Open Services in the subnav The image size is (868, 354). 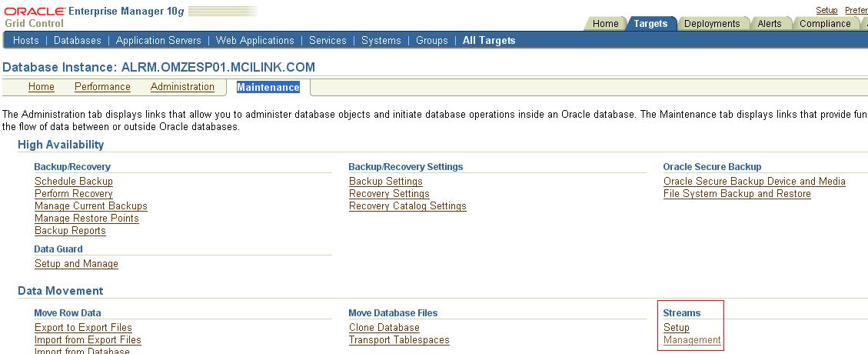[x=328, y=41]
